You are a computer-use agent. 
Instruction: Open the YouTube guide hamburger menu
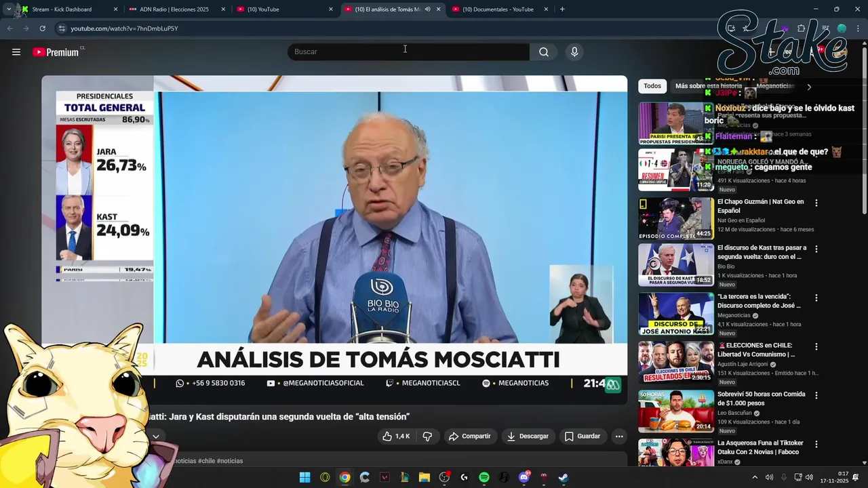(x=16, y=52)
